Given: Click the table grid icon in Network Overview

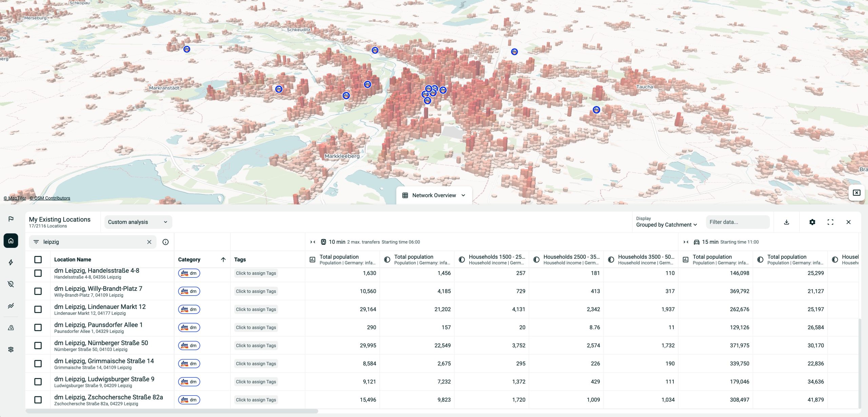Looking at the screenshot, I should 405,196.
